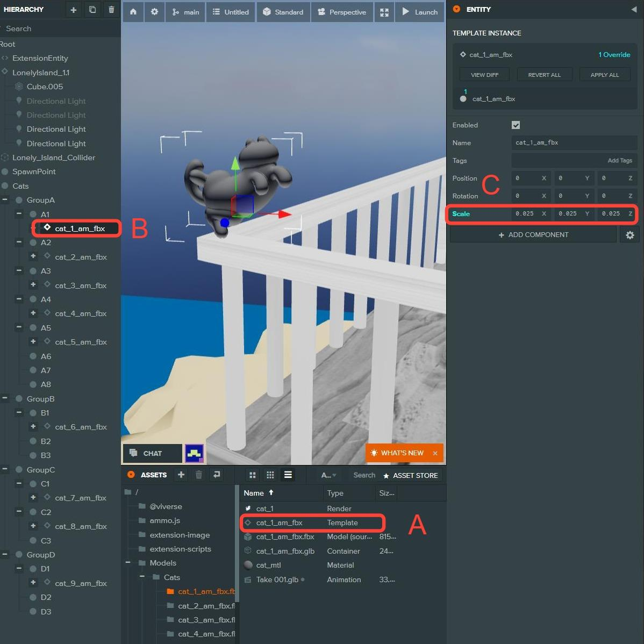The height and width of the screenshot is (644, 644).
Task: Click the add entity plus icon in Hierarchy
Action: click(x=74, y=10)
